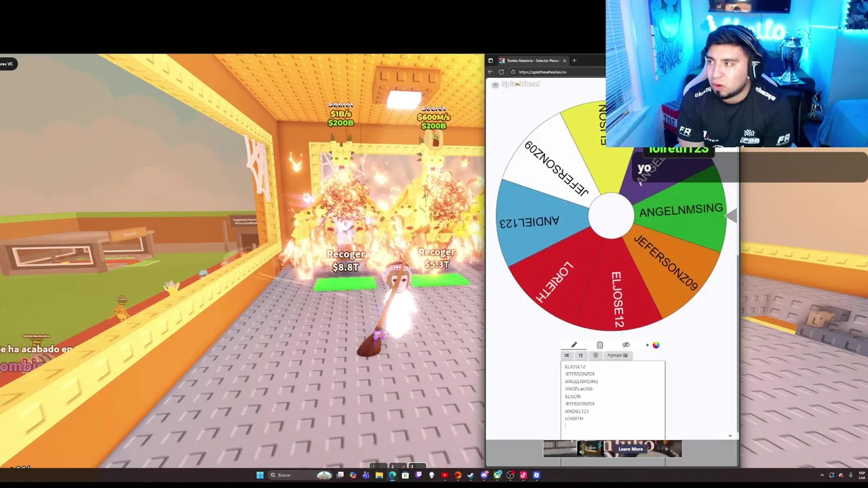Open the Windows Start menu

coord(260,475)
